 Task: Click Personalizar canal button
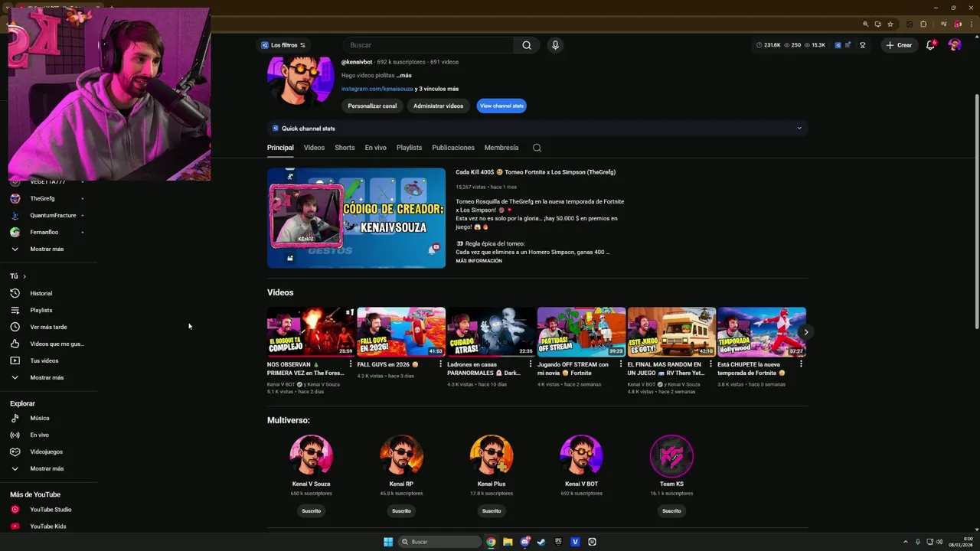[372, 106]
